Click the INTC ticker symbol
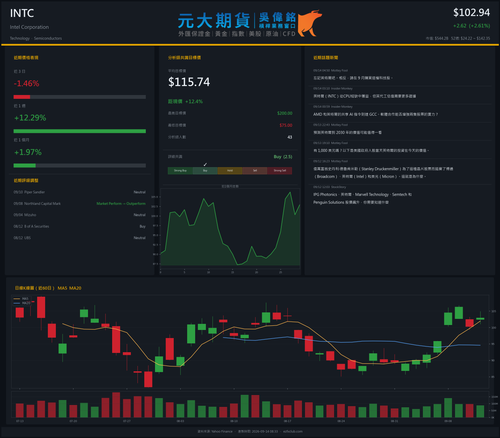 [x=22, y=13]
